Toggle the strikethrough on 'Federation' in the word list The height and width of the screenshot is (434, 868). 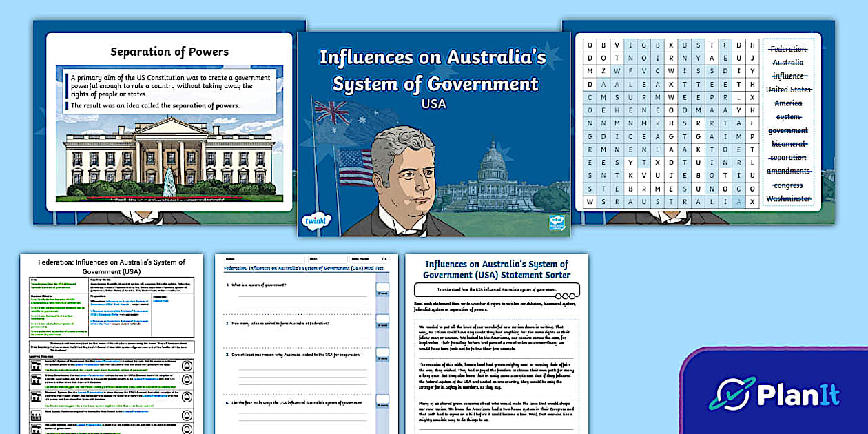point(789,49)
